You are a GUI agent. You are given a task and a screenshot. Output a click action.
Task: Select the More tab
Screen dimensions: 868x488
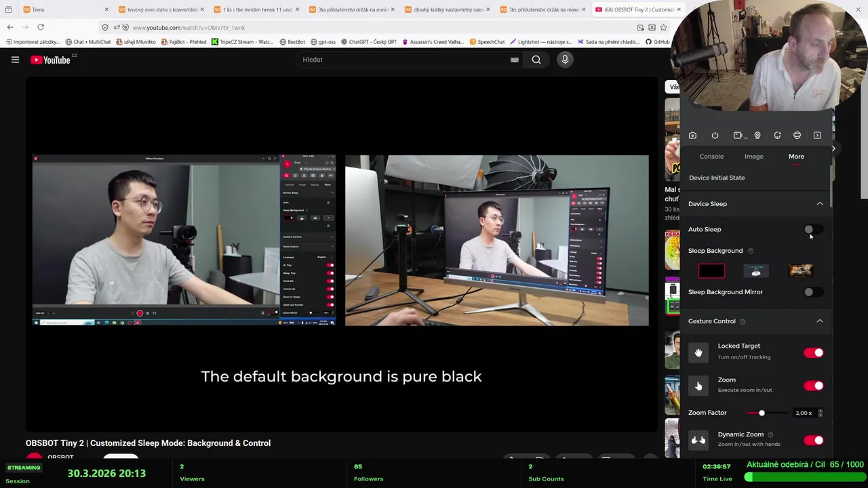(796, 157)
